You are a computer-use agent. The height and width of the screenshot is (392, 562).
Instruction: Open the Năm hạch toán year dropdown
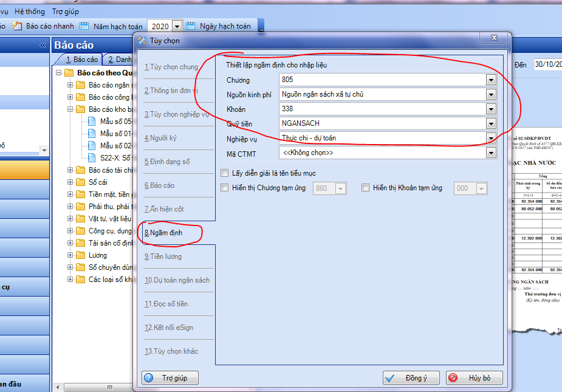[x=177, y=26]
